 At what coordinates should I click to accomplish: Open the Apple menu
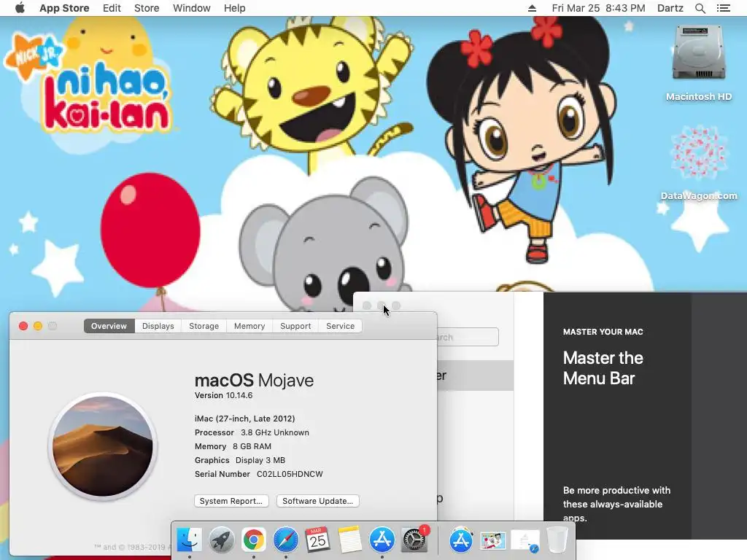[20, 8]
